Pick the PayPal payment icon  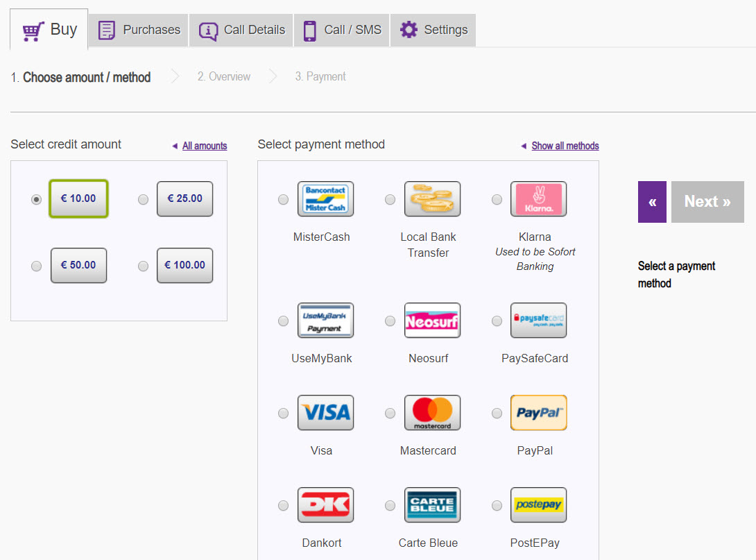(538, 413)
